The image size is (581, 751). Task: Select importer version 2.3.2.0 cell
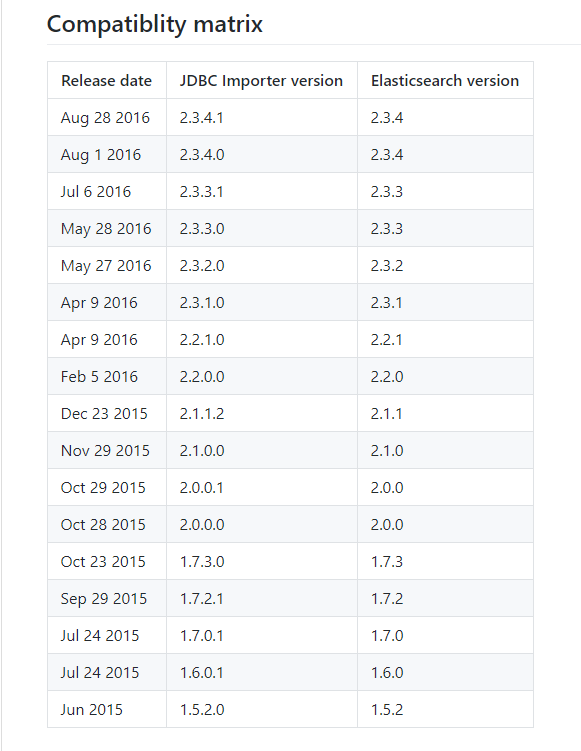click(262, 265)
